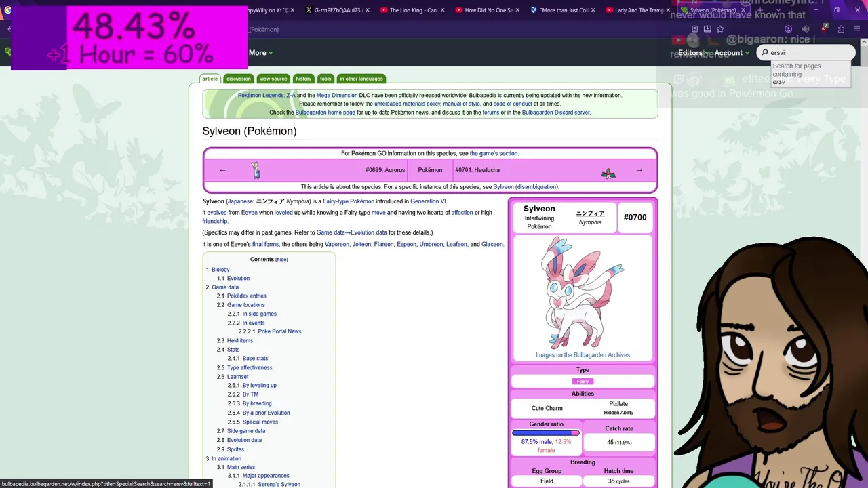The width and height of the screenshot is (868, 488).
Task: Open #0699: Aurorus link
Action: tap(385, 170)
